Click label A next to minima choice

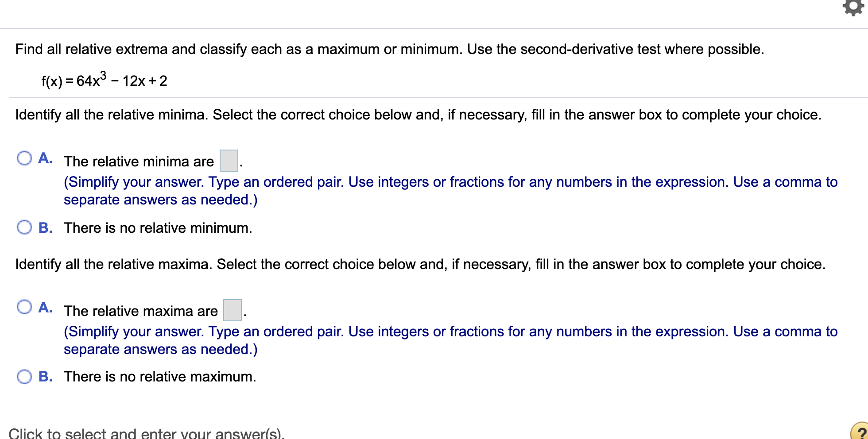coord(45,158)
